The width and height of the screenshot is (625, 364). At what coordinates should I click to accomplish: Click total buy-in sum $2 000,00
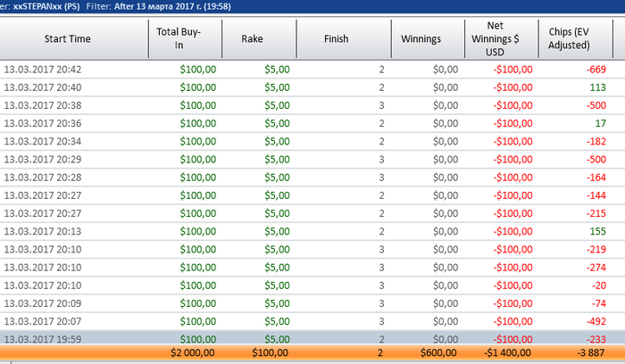193,353
